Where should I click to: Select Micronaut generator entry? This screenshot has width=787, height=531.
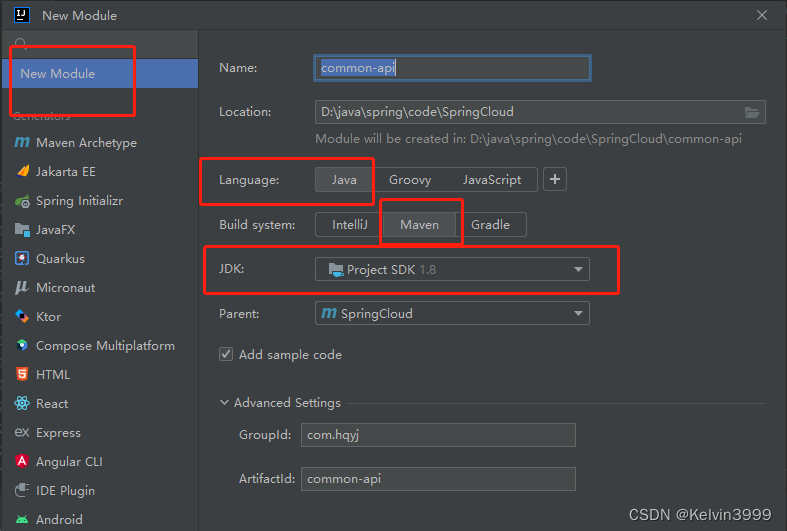coord(100,288)
